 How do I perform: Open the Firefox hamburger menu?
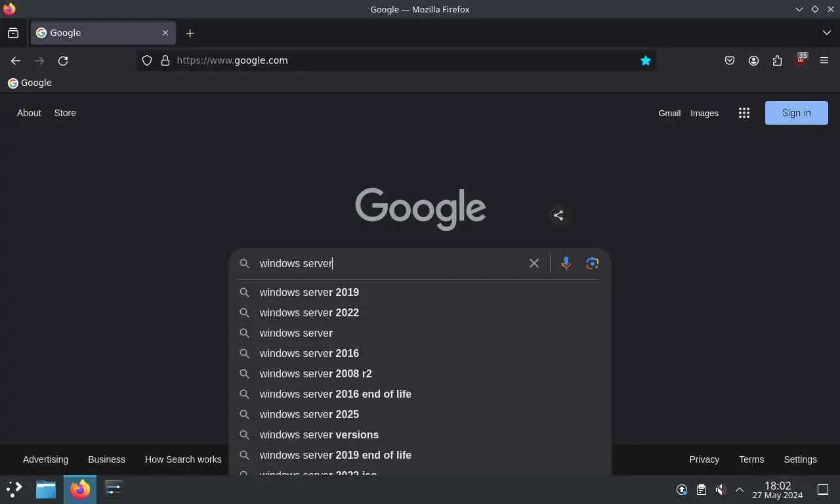click(824, 60)
